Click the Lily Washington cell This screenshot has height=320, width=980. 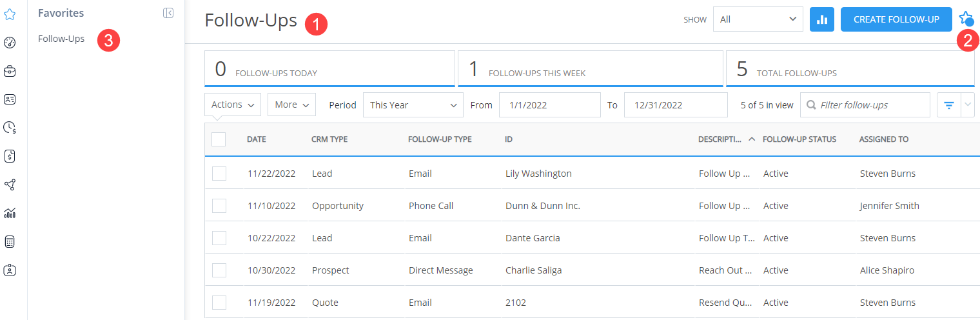pyautogui.click(x=538, y=174)
